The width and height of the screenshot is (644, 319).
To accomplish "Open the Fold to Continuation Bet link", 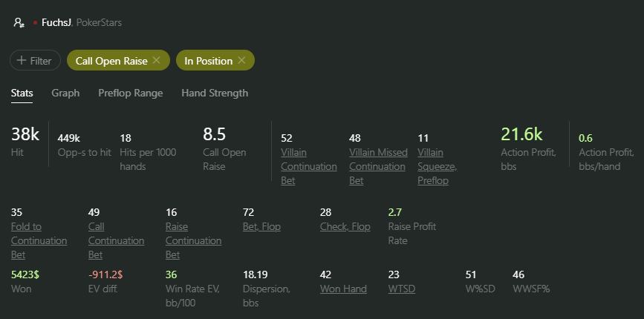I will [39, 240].
